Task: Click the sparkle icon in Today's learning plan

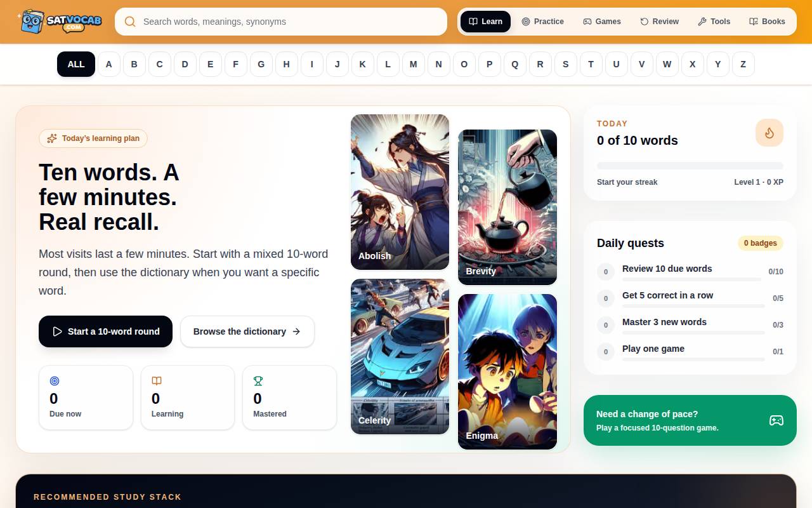Action: tap(52, 138)
